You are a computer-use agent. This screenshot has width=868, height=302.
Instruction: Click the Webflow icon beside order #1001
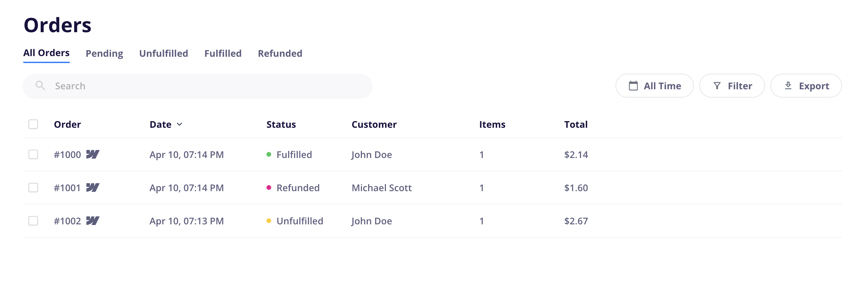[93, 188]
